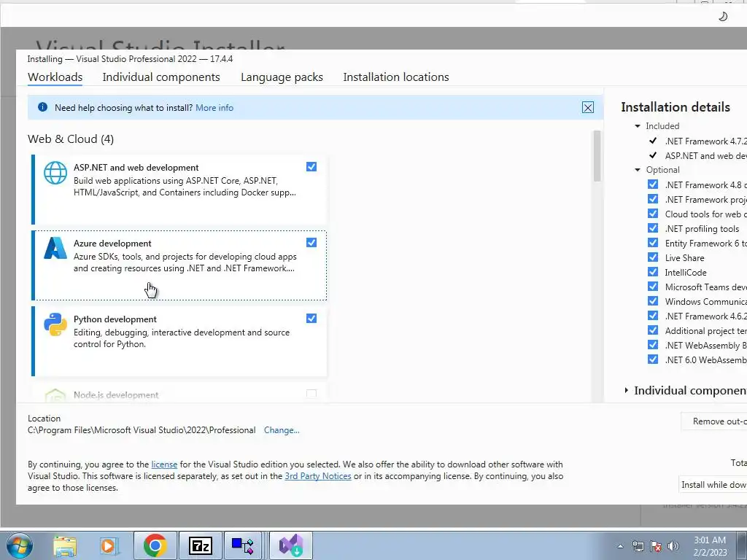Collapse the Optional section

coord(638,170)
